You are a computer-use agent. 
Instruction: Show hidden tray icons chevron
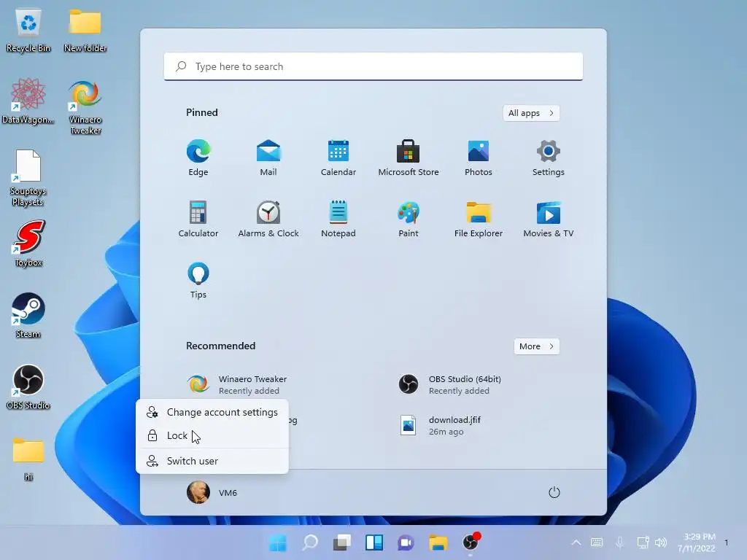(576, 542)
